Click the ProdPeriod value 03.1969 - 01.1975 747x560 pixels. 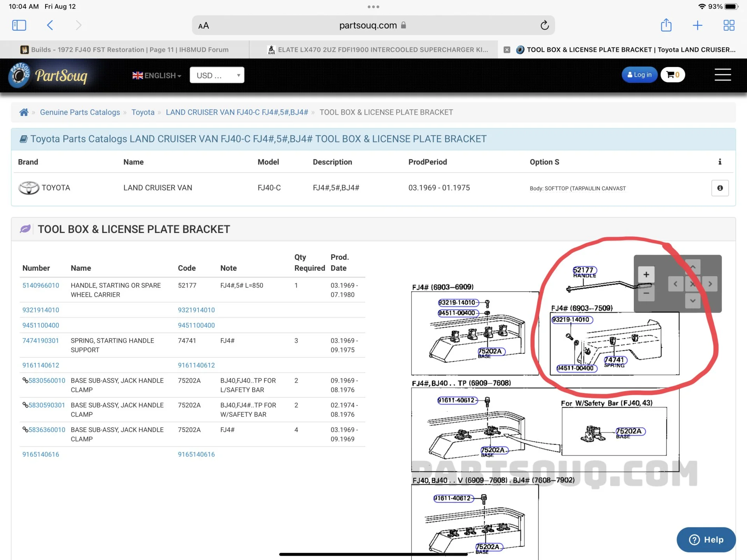click(439, 188)
